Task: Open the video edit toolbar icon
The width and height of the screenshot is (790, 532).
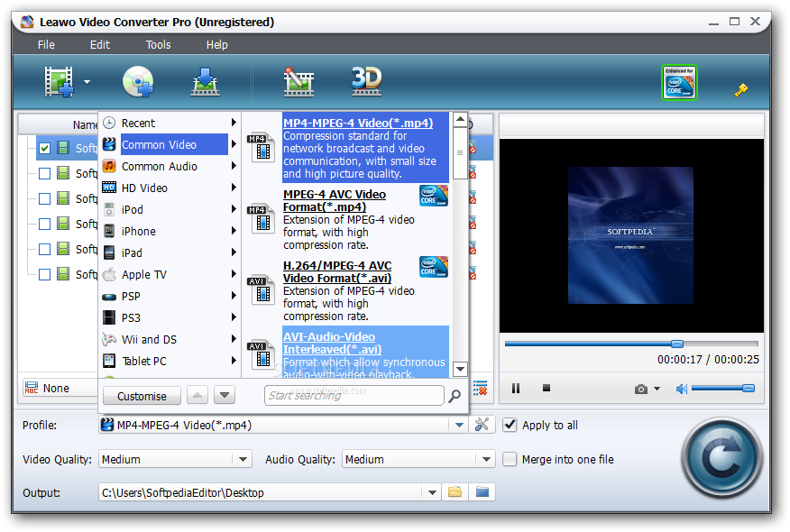Action: pyautogui.click(x=299, y=81)
